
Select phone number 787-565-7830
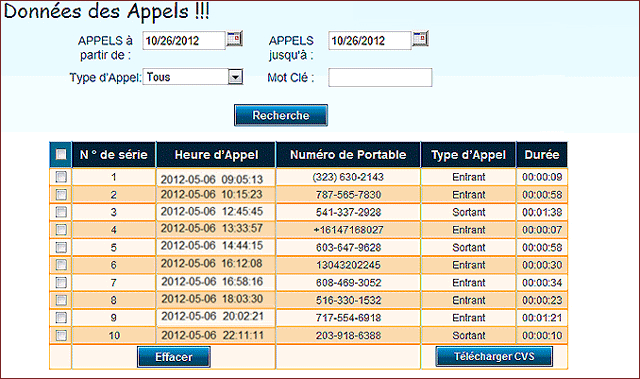348,195
